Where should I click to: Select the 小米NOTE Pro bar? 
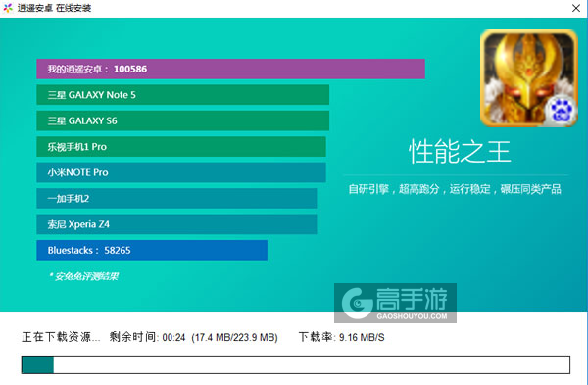point(181,172)
